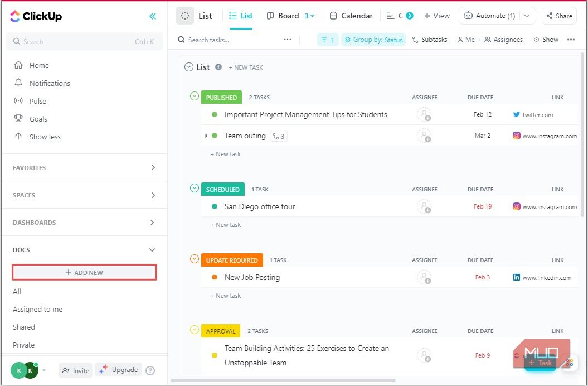
Task: Open Automate (1)
Action: 489,16
